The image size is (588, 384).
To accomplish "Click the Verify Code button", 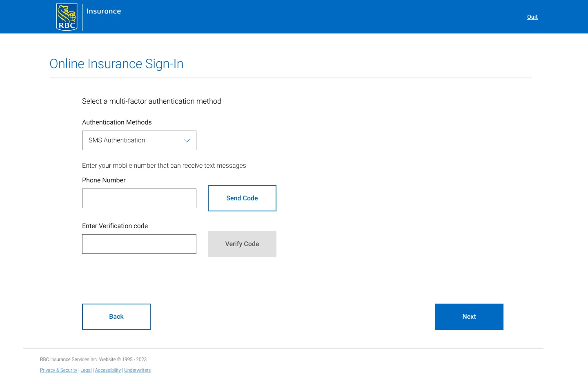I will [x=242, y=244].
